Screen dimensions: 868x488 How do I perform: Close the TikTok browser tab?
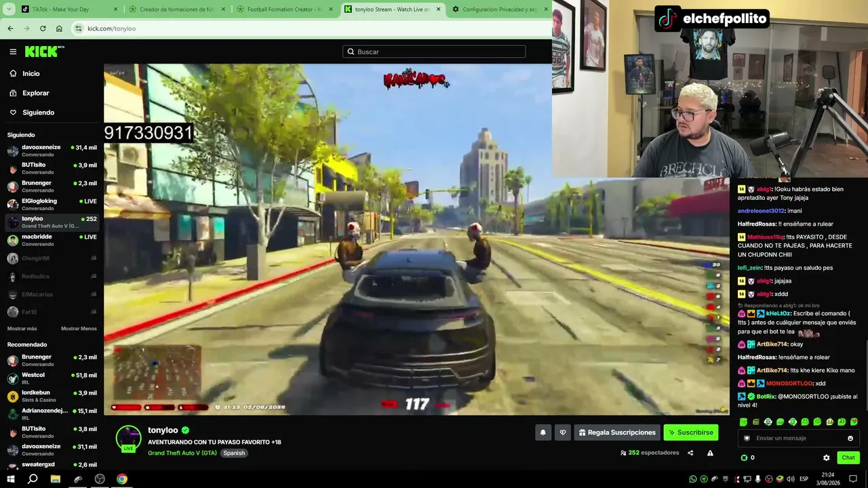tap(115, 9)
